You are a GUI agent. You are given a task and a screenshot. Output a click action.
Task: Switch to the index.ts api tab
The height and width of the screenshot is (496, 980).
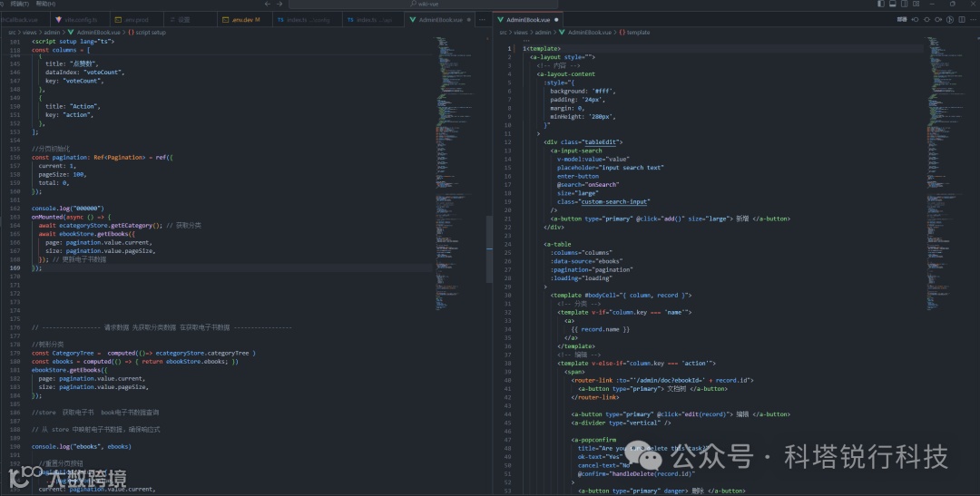point(375,20)
